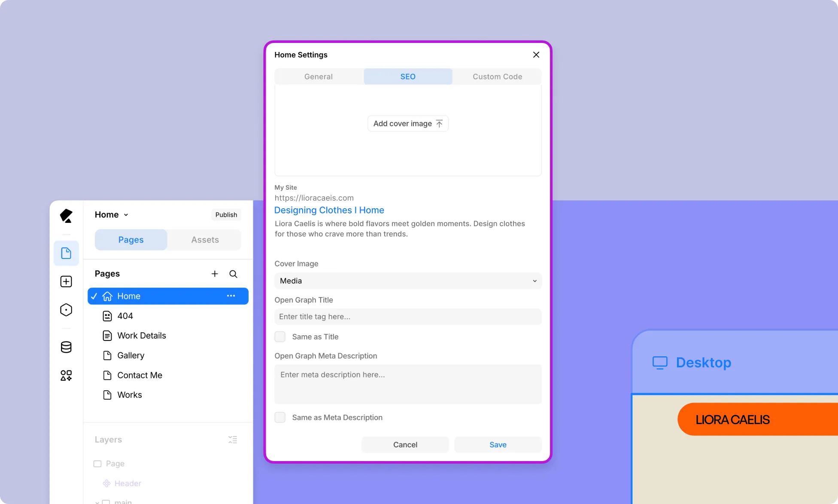The image size is (838, 504).
Task: Click Add cover image button
Action: [408, 124]
